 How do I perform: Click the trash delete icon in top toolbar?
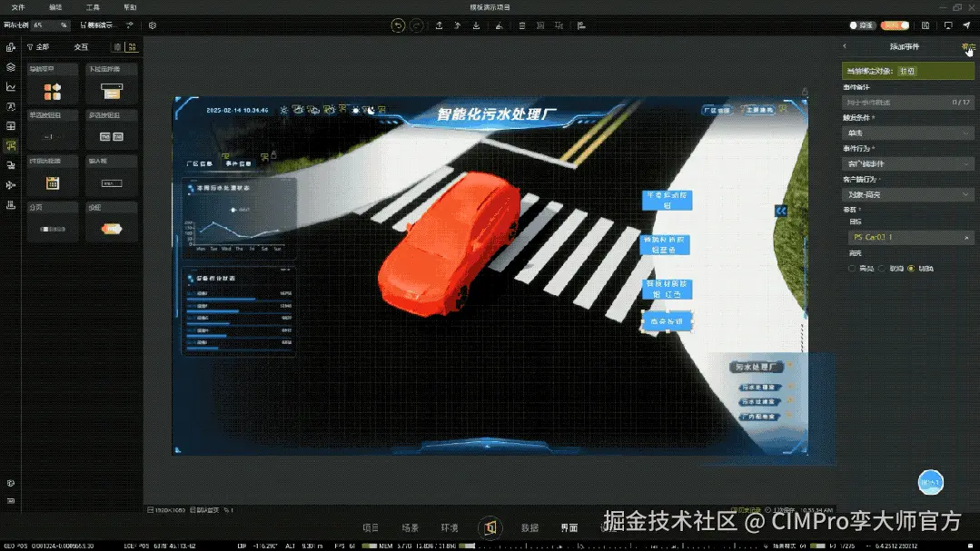pyautogui.click(x=522, y=25)
